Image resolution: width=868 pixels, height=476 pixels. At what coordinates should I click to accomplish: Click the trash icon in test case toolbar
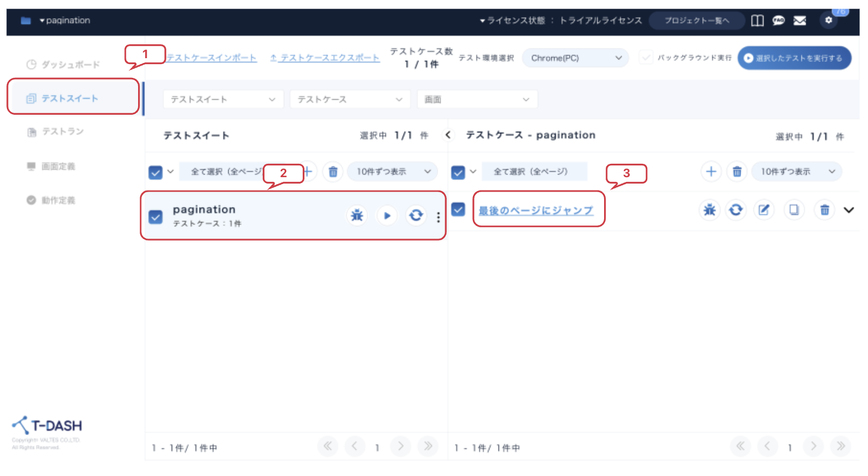pos(737,171)
